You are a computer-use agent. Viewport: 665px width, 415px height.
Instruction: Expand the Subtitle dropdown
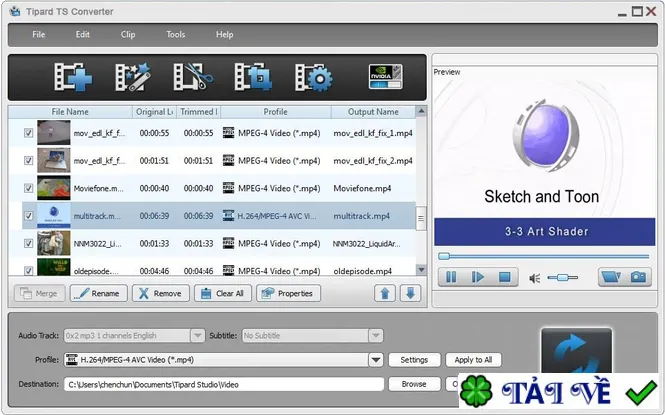(x=375, y=335)
